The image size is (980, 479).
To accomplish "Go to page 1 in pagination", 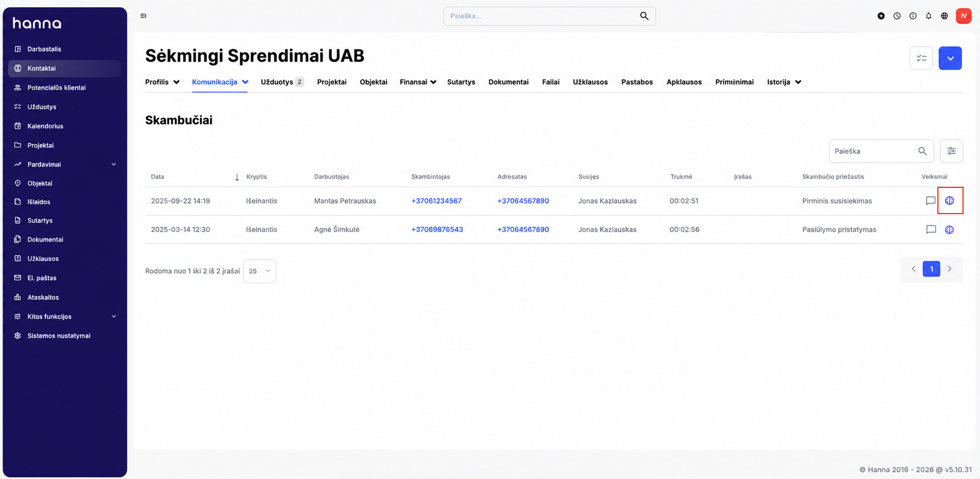I will pos(931,269).
